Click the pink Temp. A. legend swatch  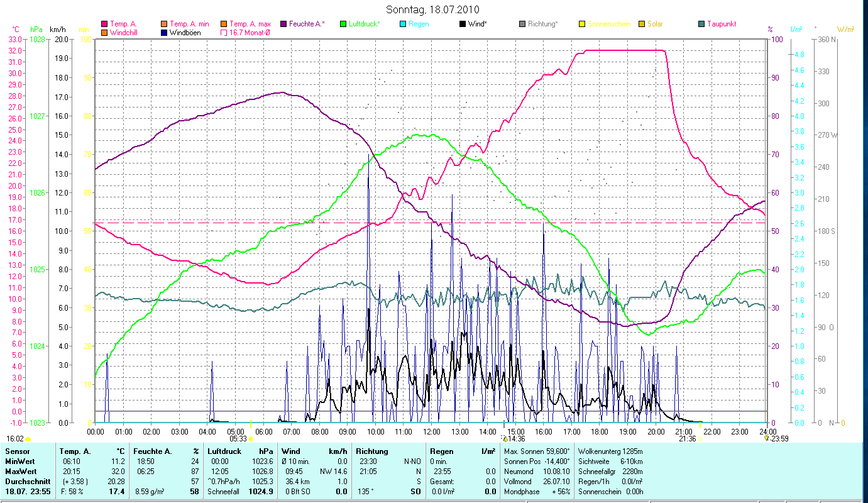pos(104,25)
